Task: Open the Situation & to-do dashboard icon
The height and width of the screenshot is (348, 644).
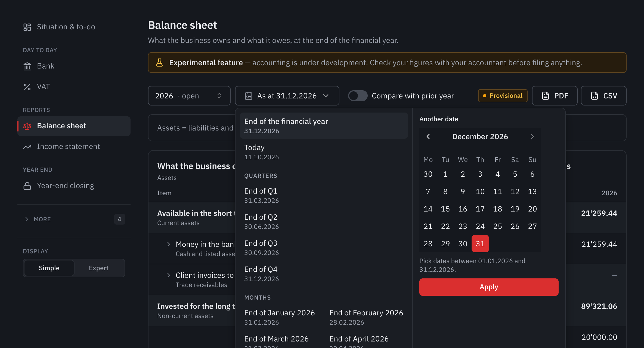Action: click(27, 27)
